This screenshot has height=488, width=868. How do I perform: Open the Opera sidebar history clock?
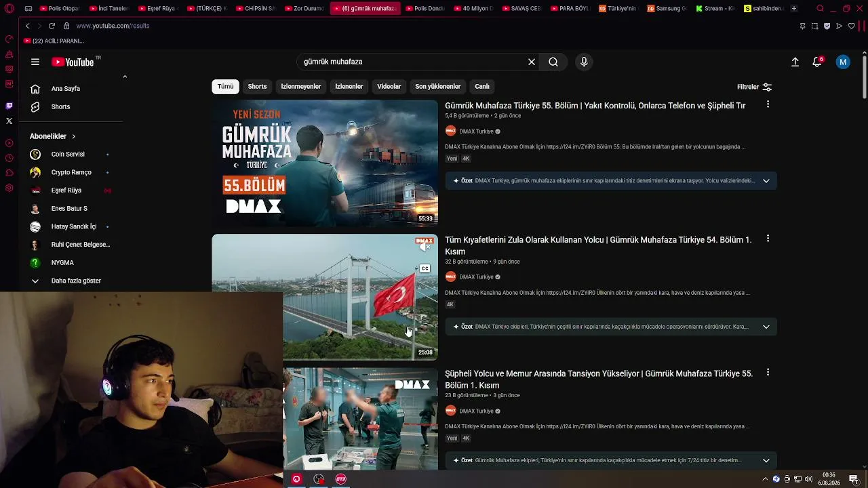point(9,158)
